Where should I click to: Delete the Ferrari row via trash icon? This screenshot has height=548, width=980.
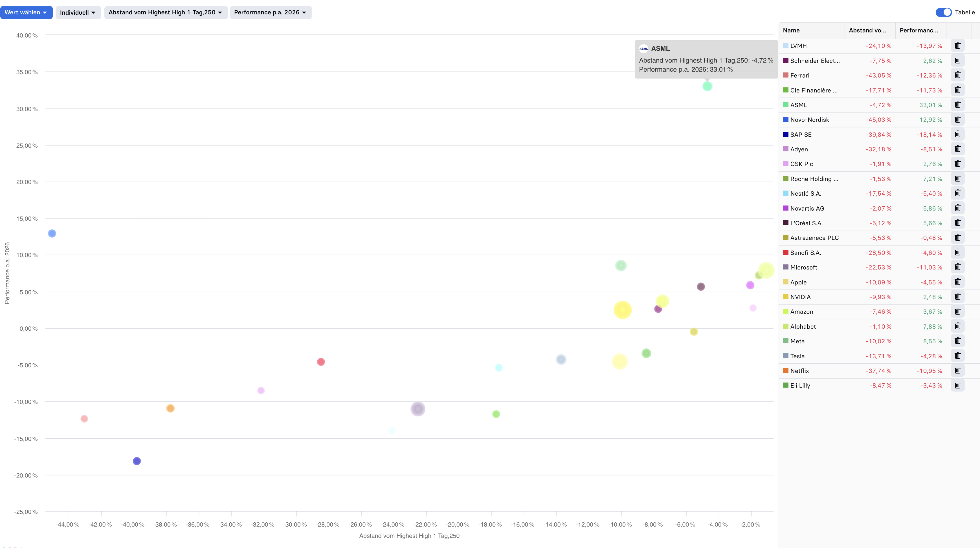pyautogui.click(x=957, y=75)
